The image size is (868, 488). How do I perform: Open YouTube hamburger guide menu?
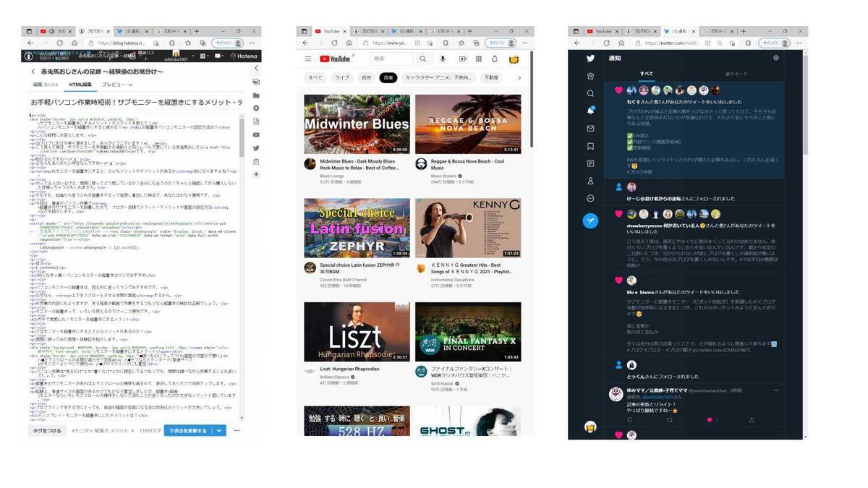pos(308,59)
